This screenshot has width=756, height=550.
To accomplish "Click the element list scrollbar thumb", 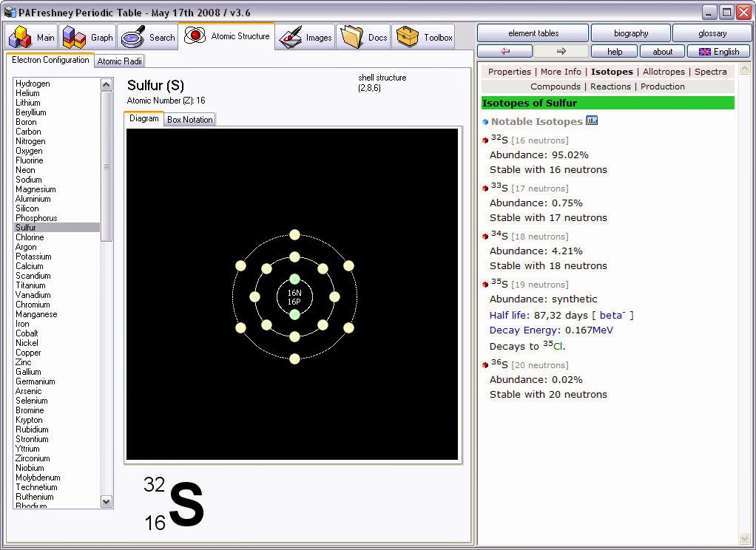I will click(x=106, y=166).
